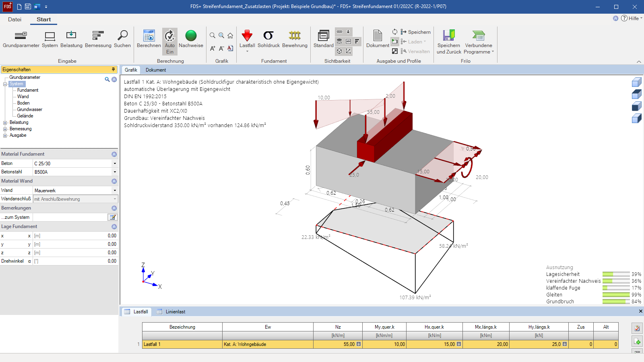
Task: Open the Grundparameter input tool
Action: [21, 39]
